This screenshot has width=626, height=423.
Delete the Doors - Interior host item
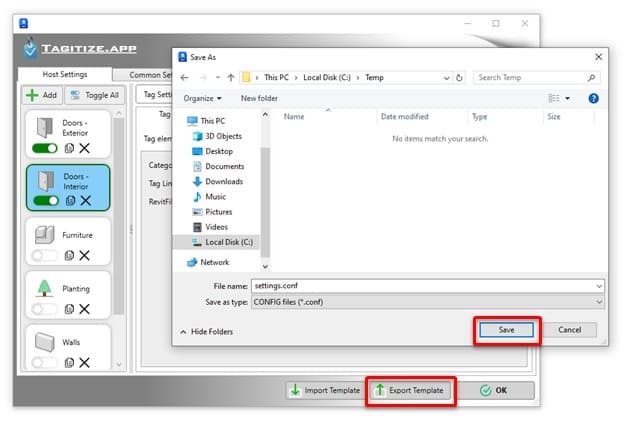[x=86, y=201]
